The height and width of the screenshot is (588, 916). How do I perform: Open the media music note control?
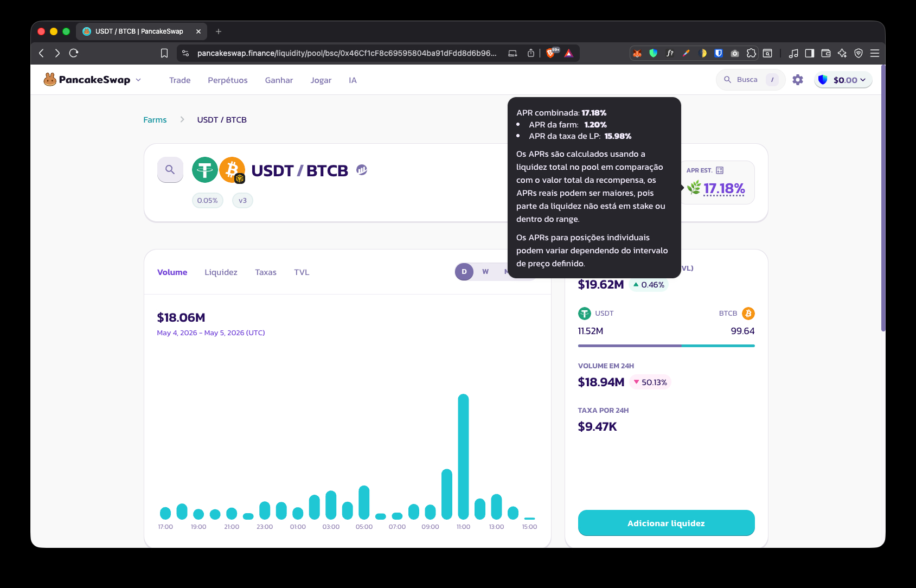(793, 53)
